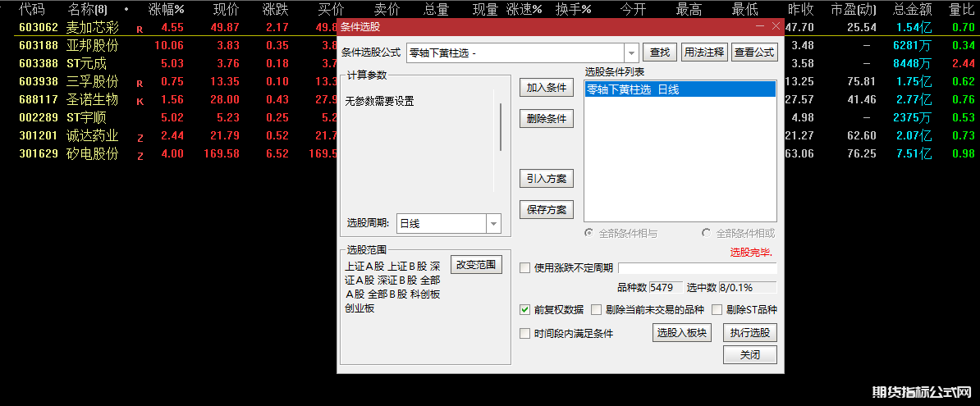Click 查看公式 to view formula

pyautogui.click(x=754, y=52)
